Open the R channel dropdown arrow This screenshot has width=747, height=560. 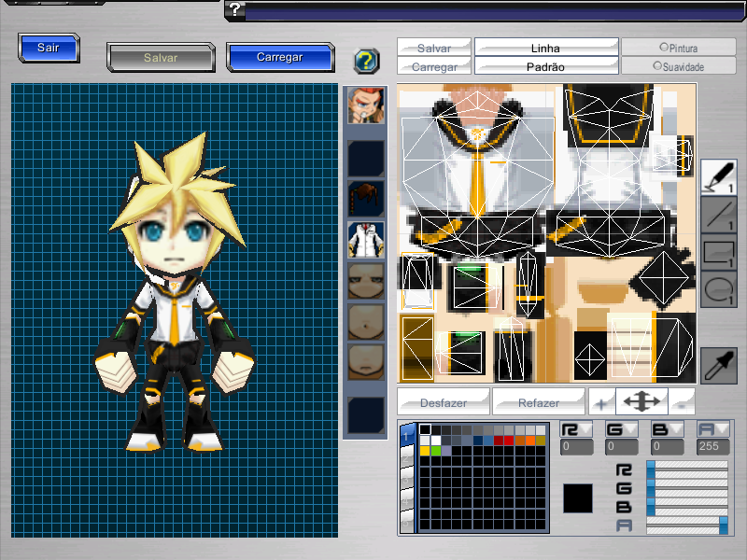pos(585,429)
